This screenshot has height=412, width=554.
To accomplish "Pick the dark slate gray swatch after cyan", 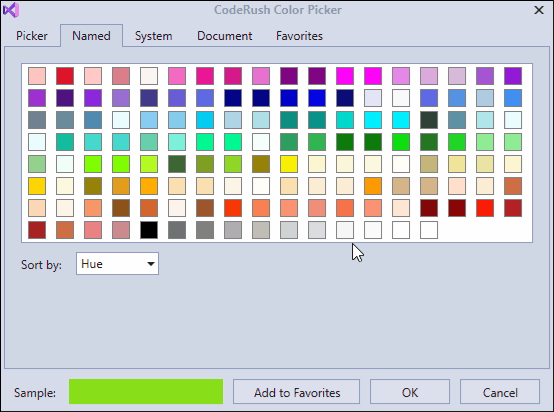I will click(429, 120).
